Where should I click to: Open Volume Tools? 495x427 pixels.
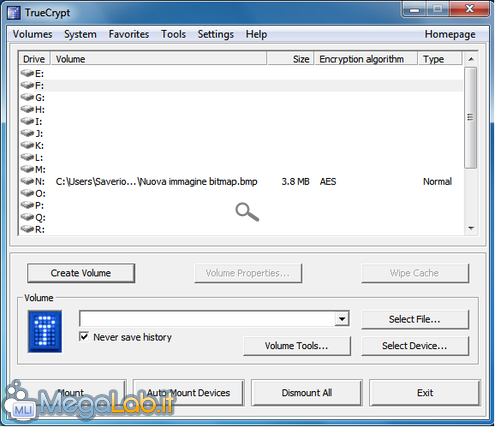coord(297,346)
